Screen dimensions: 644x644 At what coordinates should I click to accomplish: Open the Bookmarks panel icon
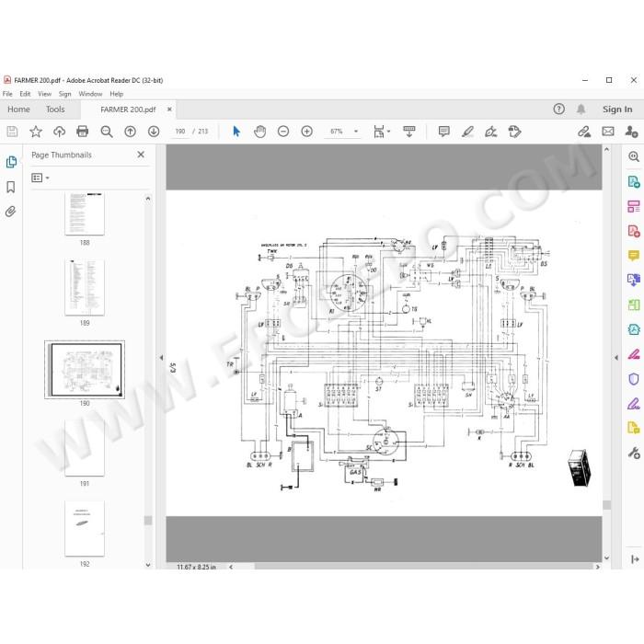pyautogui.click(x=11, y=188)
